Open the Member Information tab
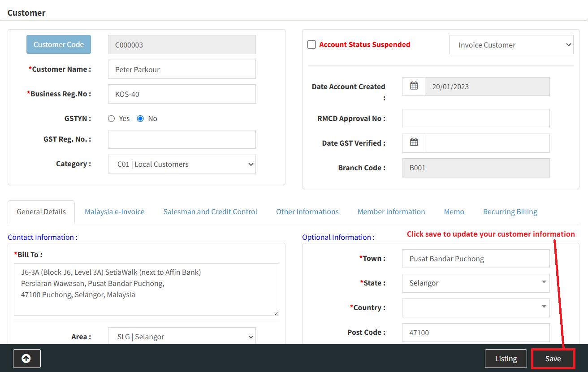This screenshot has width=588, height=372. (391, 212)
